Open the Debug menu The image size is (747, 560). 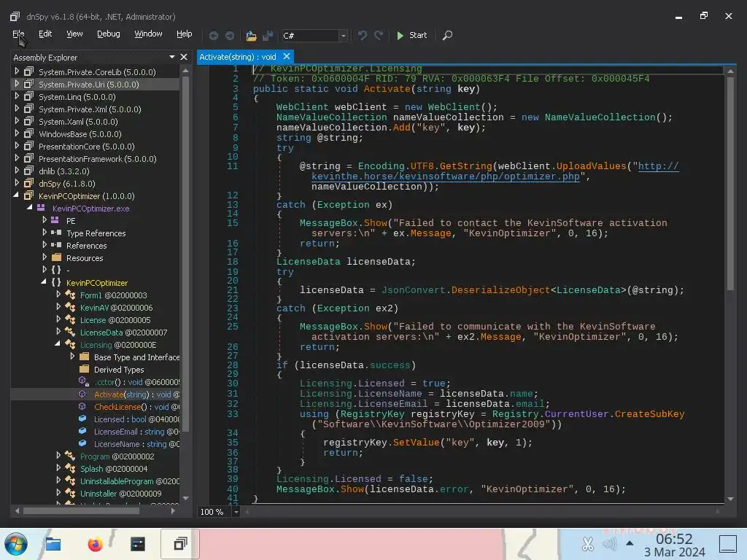point(109,34)
